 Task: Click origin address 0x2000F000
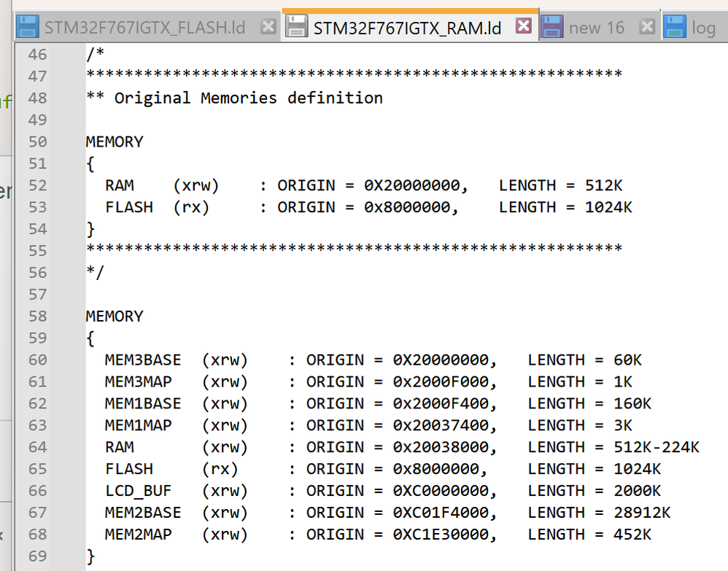point(441,381)
